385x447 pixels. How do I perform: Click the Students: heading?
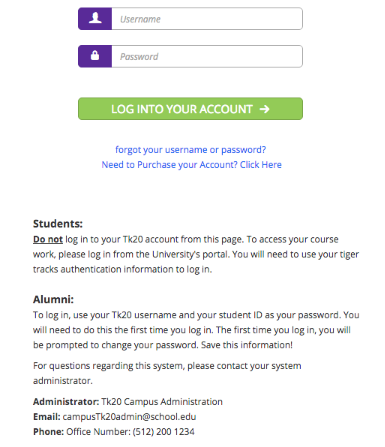[x=58, y=224]
